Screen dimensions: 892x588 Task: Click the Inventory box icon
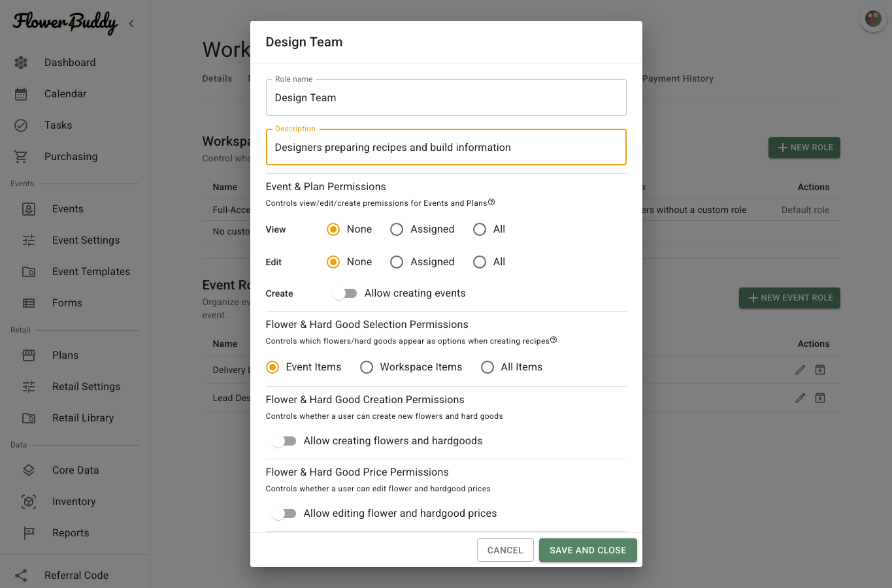click(29, 502)
